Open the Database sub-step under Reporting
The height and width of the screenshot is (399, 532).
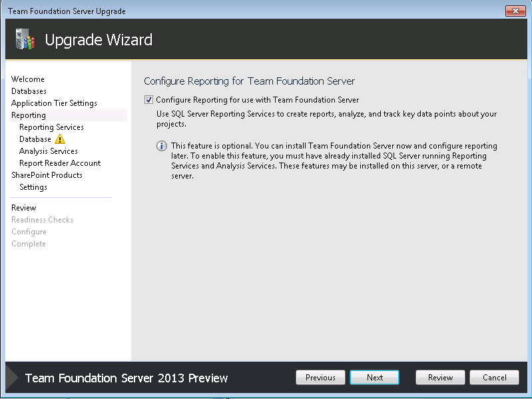click(35, 139)
